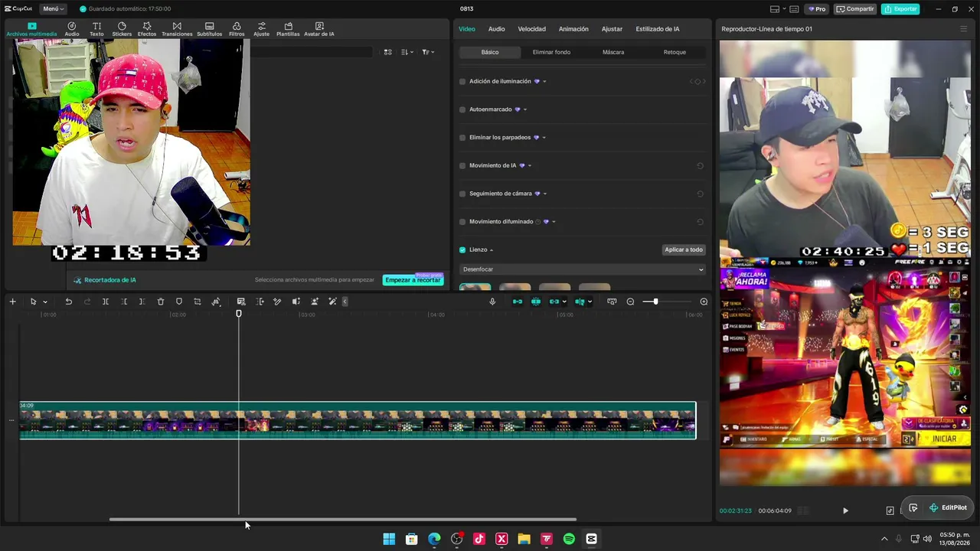
Task: Collapse the Lienzo section arrow
Action: (x=492, y=249)
